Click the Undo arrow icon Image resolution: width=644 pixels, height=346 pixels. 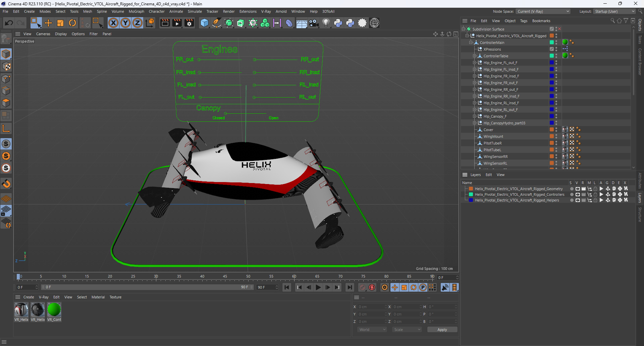click(9, 23)
